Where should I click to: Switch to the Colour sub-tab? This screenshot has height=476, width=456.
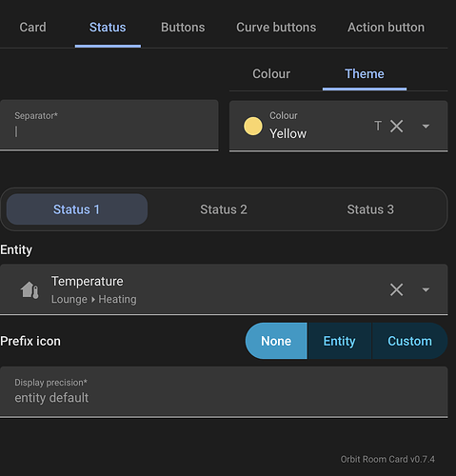click(x=271, y=74)
